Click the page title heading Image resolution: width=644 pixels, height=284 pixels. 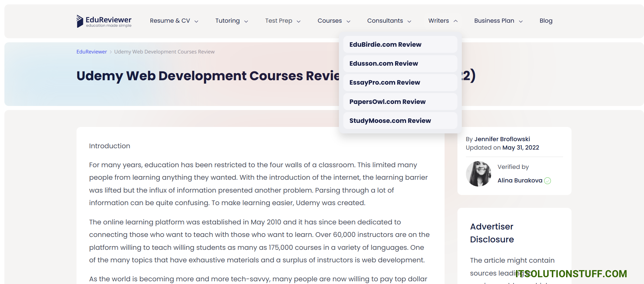[276, 75]
